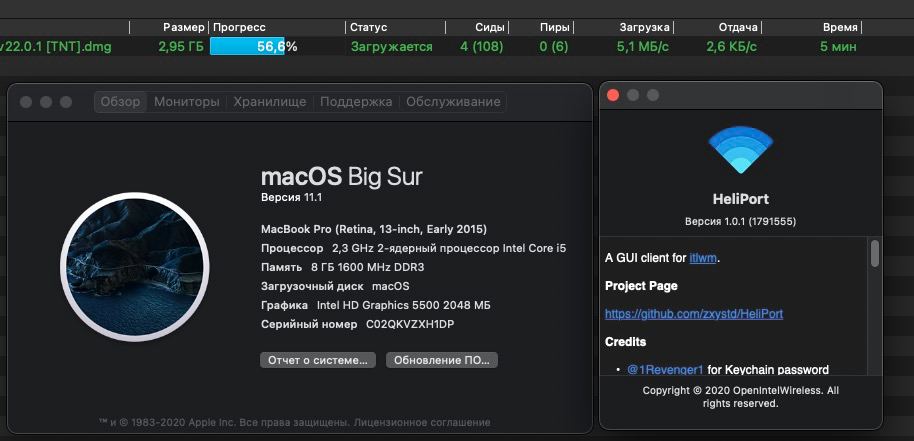Click the OpenIntelWireless copyright text
Viewport: 914px width, 441px height.
pyautogui.click(x=740, y=397)
